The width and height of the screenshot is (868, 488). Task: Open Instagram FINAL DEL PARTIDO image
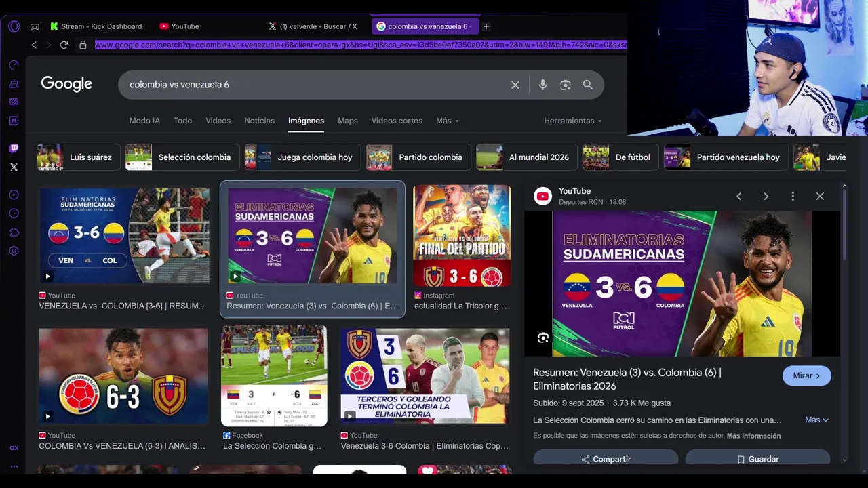pos(462,236)
